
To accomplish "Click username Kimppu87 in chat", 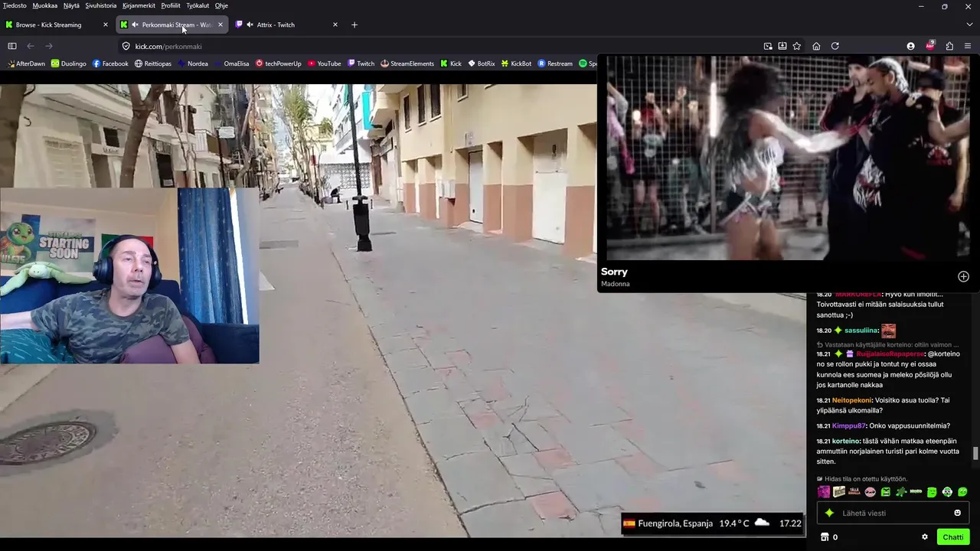I will click(848, 425).
